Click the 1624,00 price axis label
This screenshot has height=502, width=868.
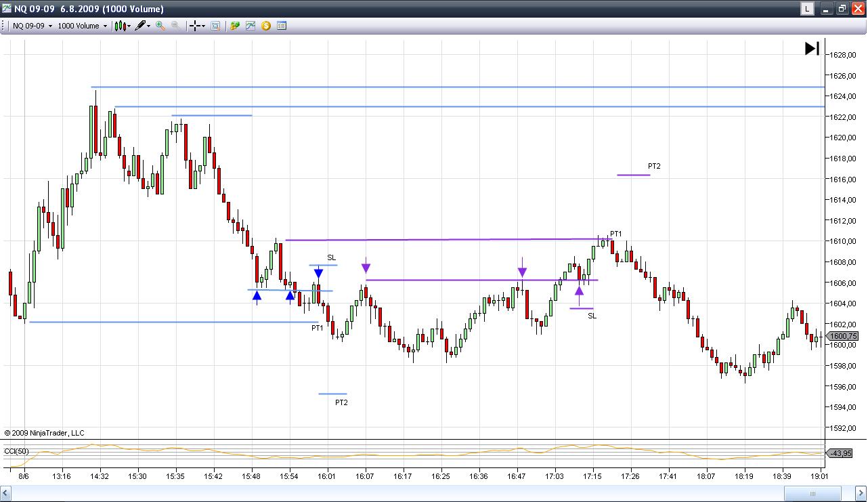tap(842, 96)
